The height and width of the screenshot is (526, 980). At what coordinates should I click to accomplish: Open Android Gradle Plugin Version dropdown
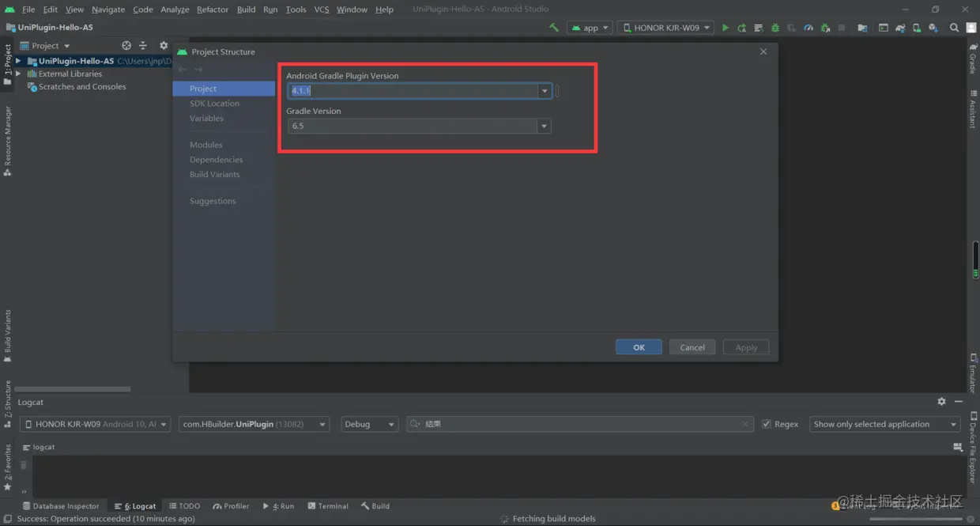pos(545,91)
